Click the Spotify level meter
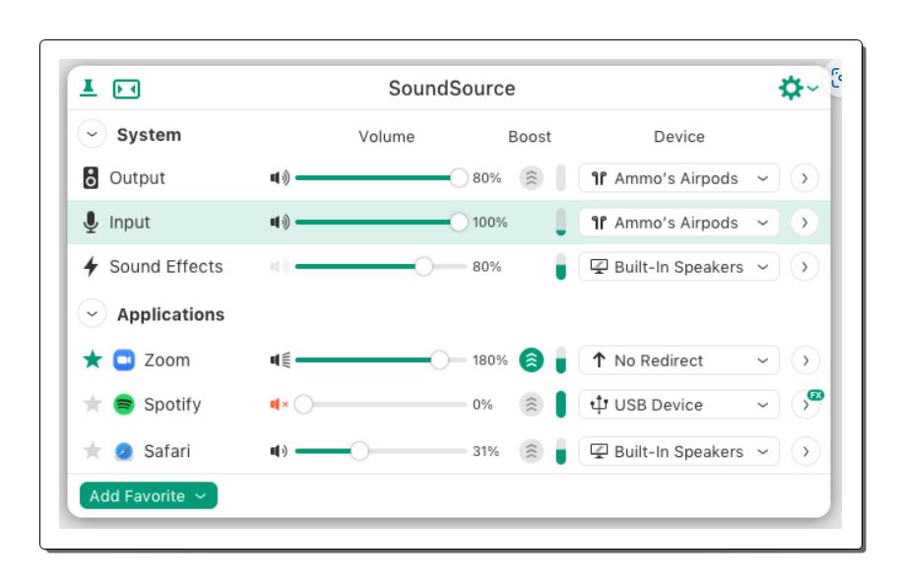This screenshot has width=901, height=588. click(x=561, y=405)
